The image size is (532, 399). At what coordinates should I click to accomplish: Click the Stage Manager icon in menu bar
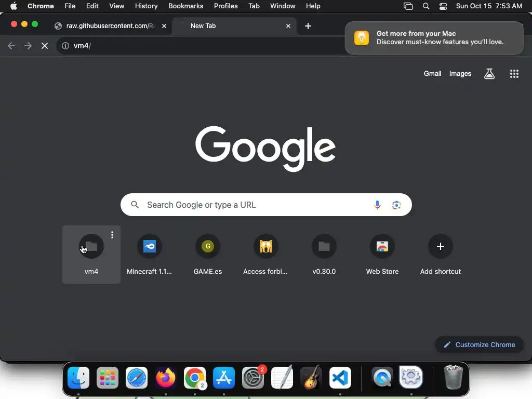click(408, 6)
